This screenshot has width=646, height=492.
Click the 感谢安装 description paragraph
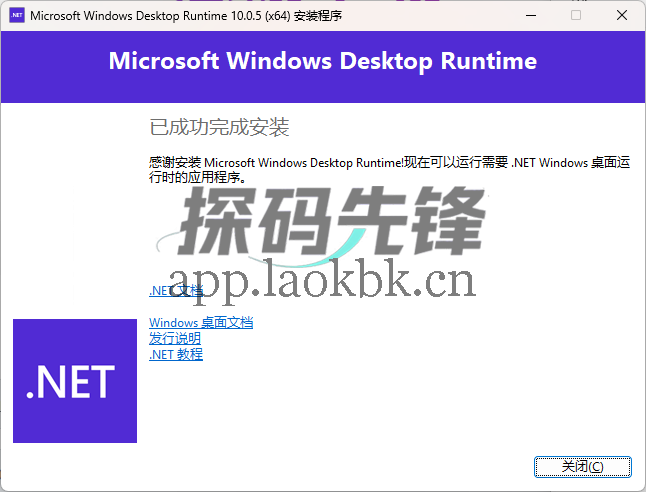click(389, 170)
